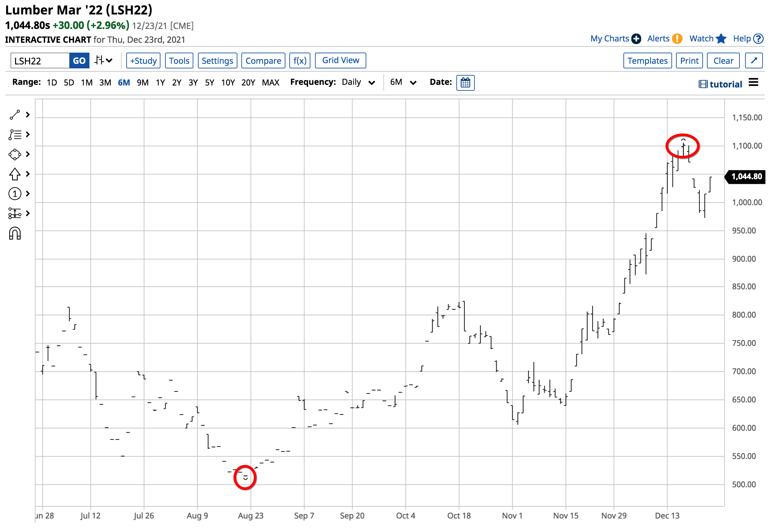Select the 1Y range option
The image size is (774, 532).
click(x=161, y=83)
